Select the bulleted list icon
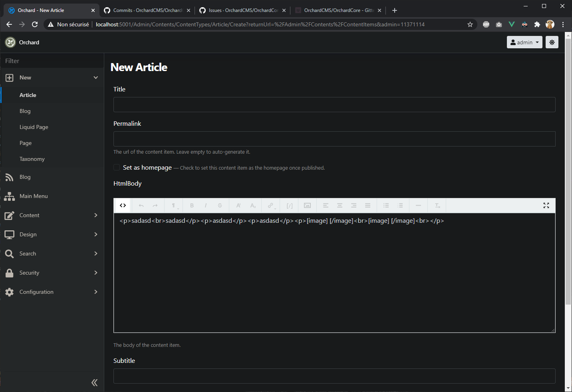The height and width of the screenshot is (392, 572). (x=386, y=205)
